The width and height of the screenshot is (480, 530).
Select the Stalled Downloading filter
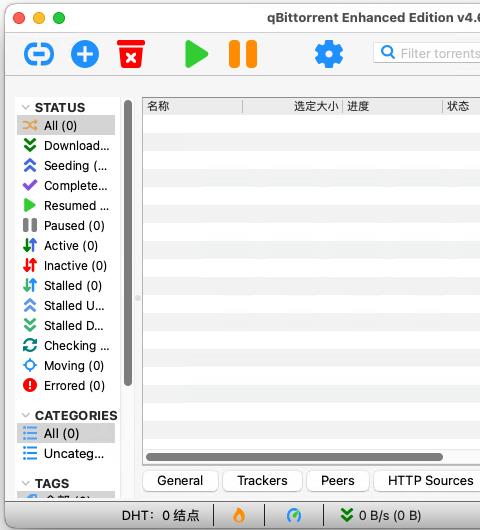(66, 325)
